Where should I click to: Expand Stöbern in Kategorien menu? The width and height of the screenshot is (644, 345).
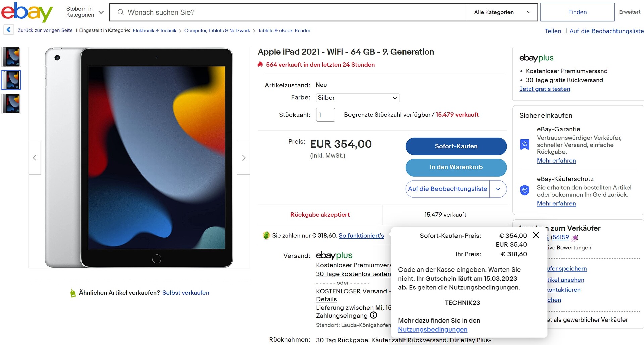click(85, 12)
